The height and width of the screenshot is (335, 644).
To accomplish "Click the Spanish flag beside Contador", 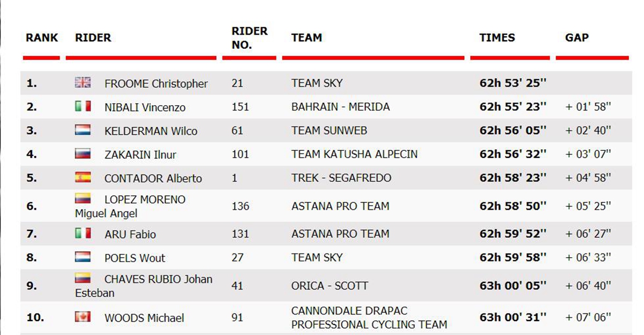I will point(83,177).
